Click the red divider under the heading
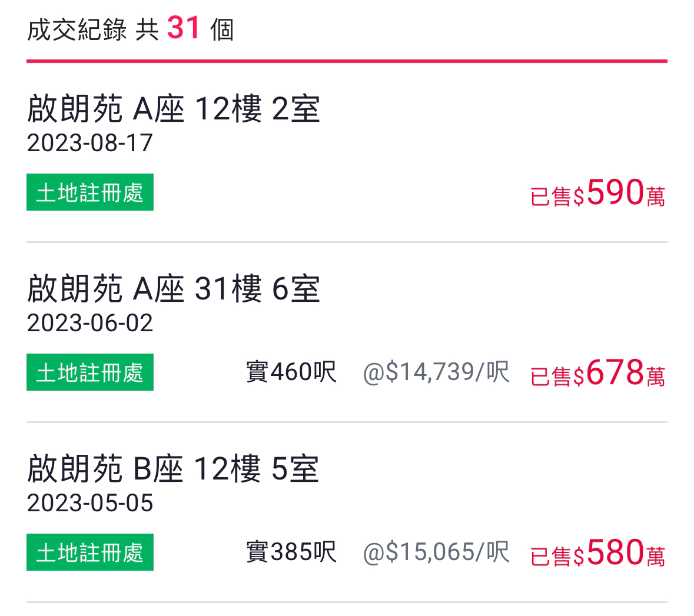694x616 pixels. pos(347,61)
